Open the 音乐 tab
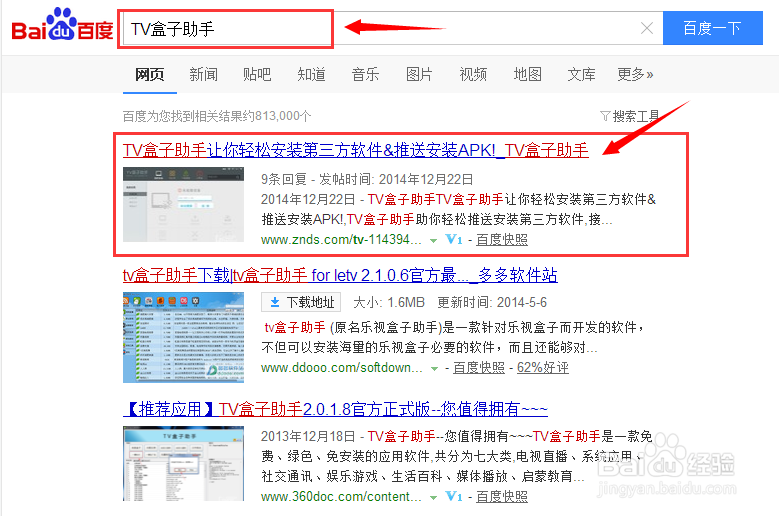 (365, 74)
